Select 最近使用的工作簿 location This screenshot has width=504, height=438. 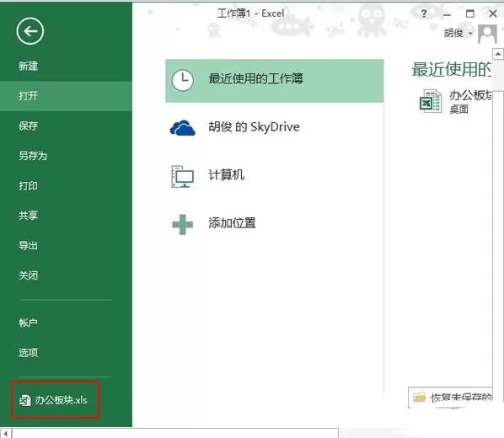tap(275, 81)
